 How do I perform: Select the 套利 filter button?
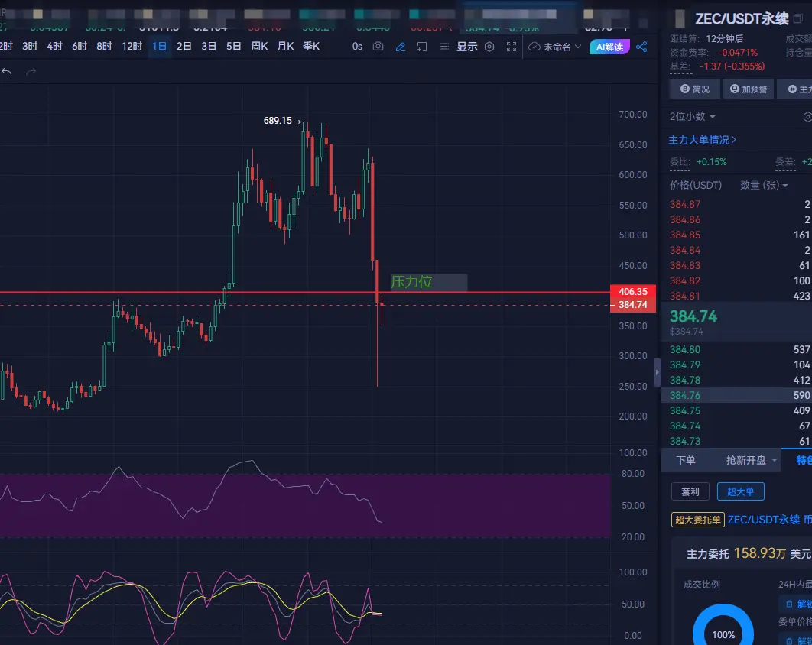click(690, 491)
